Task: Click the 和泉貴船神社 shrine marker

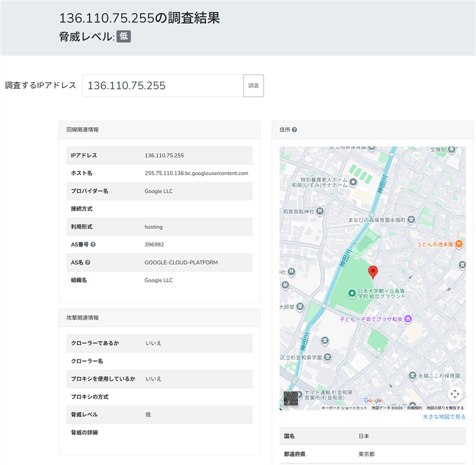Action: click(320, 211)
